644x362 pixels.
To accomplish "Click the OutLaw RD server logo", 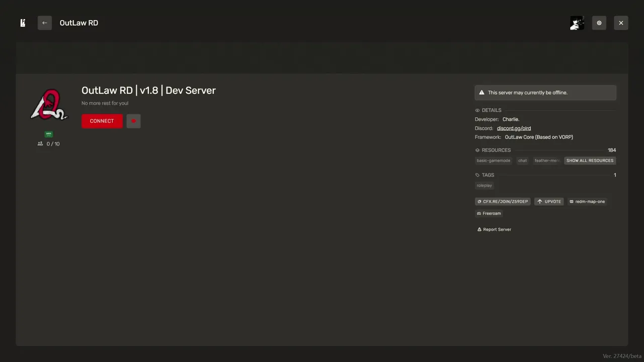I will [x=49, y=105].
